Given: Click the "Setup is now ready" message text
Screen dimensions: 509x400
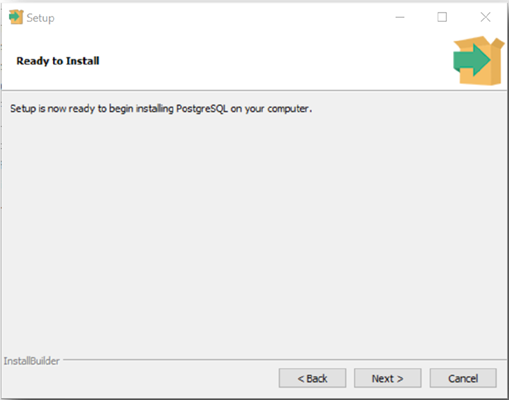Looking at the screenshot, I should 161,109.
